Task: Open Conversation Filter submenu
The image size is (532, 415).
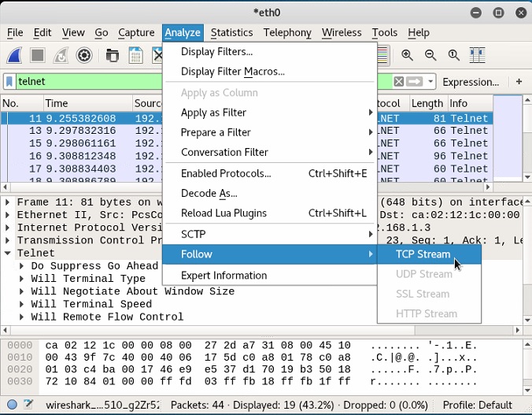Action: point(270,152)
